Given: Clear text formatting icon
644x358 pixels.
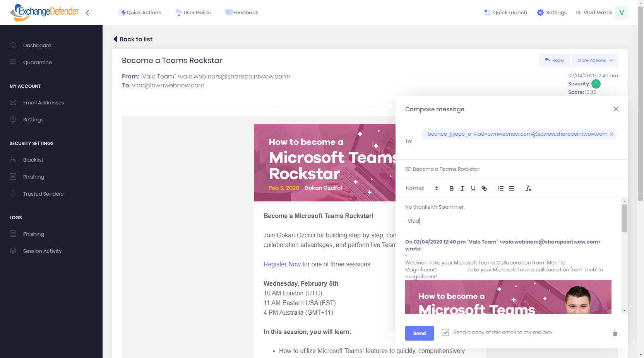Looking at the screenshot, I should pos(528,188).
